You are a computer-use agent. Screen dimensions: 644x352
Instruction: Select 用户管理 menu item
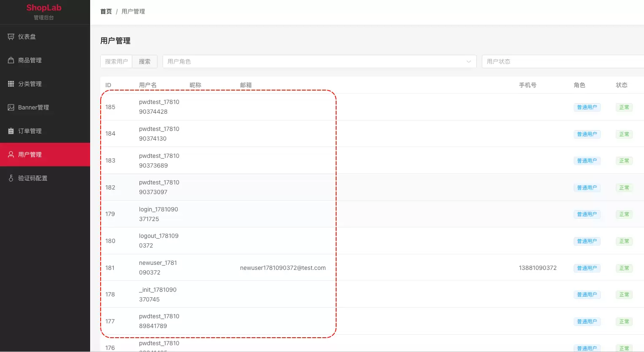45,155
